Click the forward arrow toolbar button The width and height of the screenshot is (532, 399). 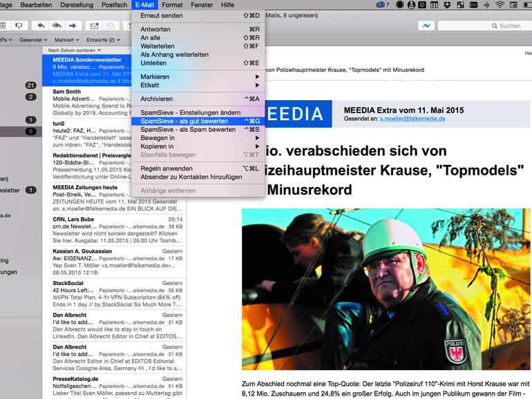point(73,26)
